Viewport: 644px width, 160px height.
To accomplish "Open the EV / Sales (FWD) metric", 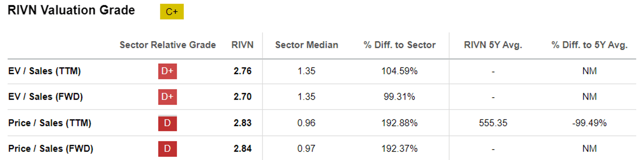I will [x=45, y=97].
